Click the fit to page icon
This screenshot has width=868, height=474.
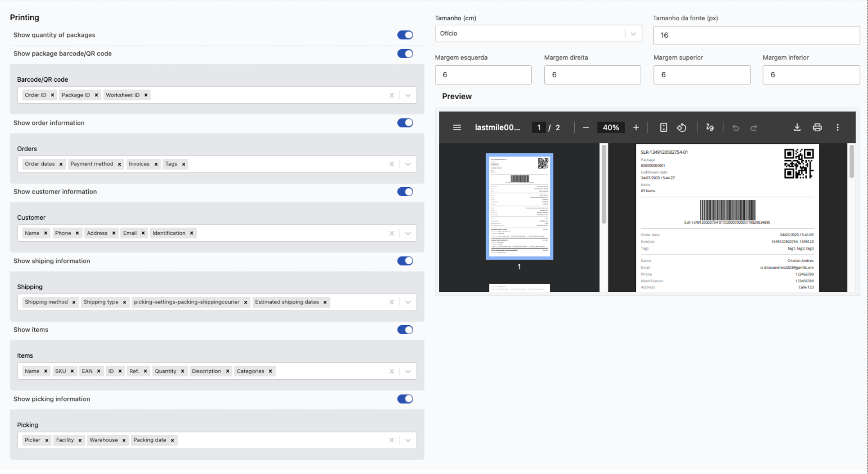coord(663,128)
